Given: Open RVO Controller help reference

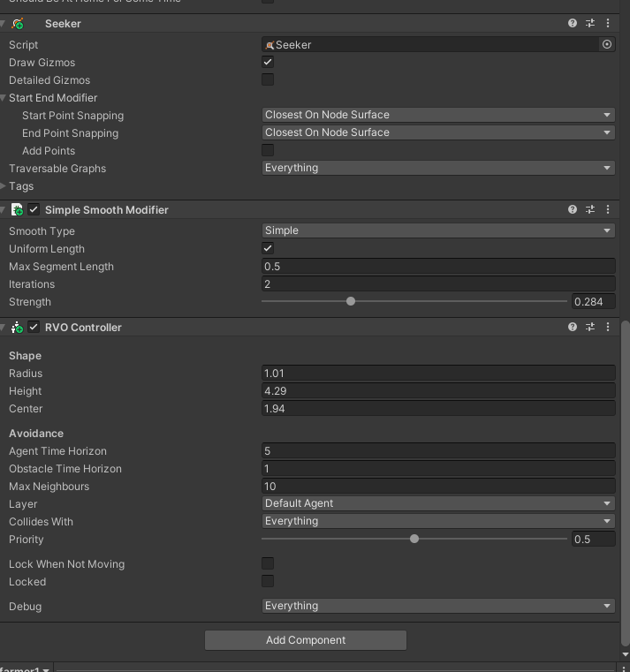Looking at the screenshot, I should coord(573,328).
